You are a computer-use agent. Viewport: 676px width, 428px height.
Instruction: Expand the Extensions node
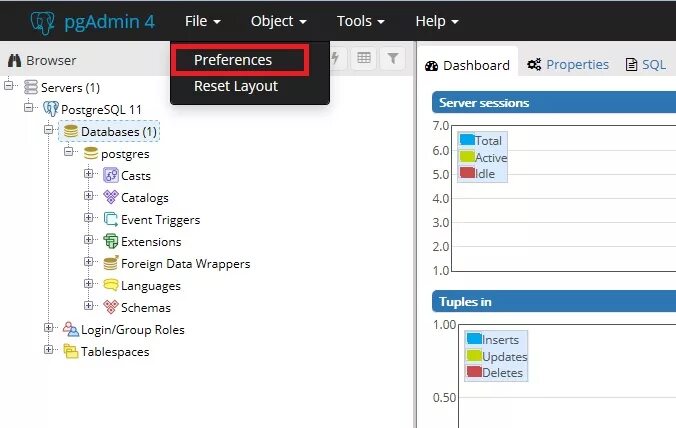click(x=88, y=239)
